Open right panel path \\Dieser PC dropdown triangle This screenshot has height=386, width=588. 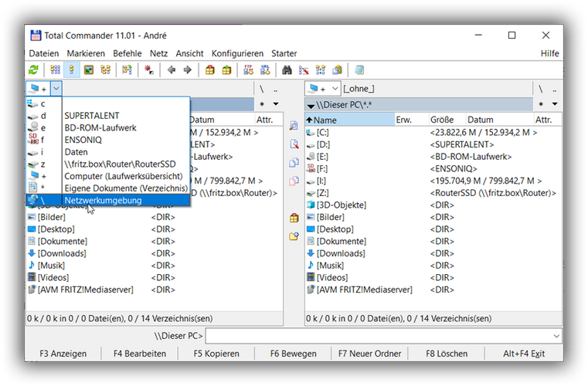[311, 105]
